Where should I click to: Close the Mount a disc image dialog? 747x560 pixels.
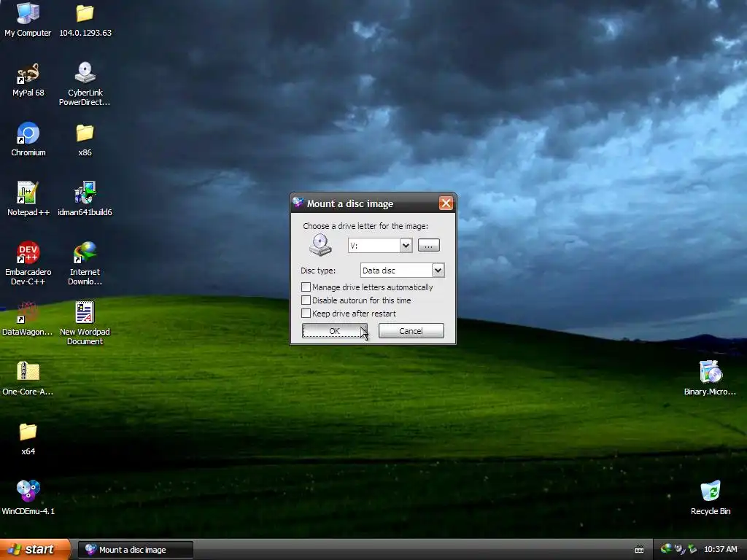click(x=446, y=203)
